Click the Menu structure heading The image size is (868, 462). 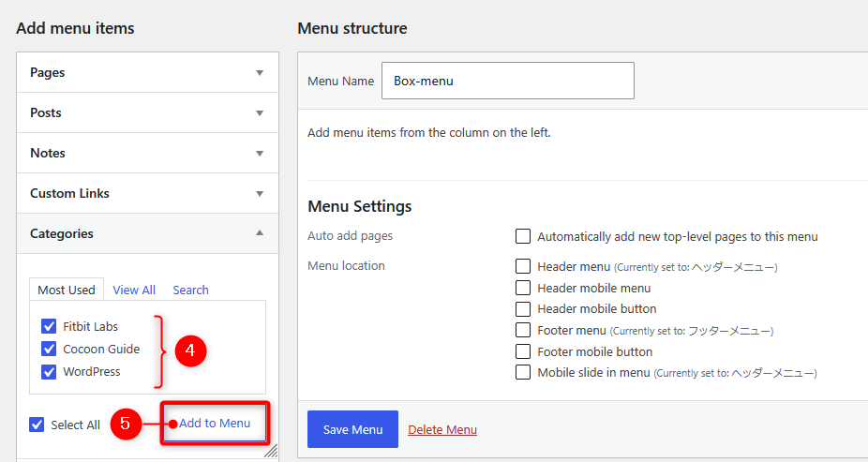point(352,28)
